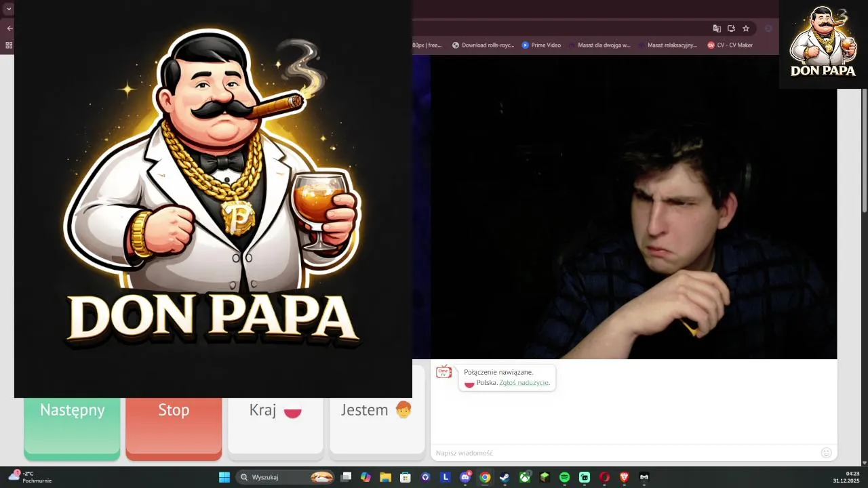Open the Masaż relaksacyjny bookmark
The height and width of the screenshot is (488, 868).
[x=667, y=45]
